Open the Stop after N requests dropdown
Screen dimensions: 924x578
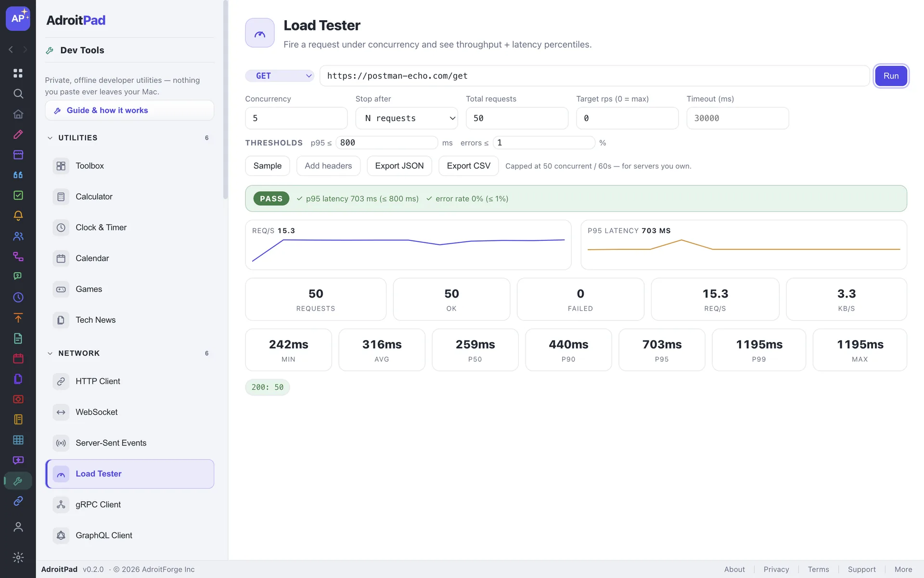coord(407,118)
